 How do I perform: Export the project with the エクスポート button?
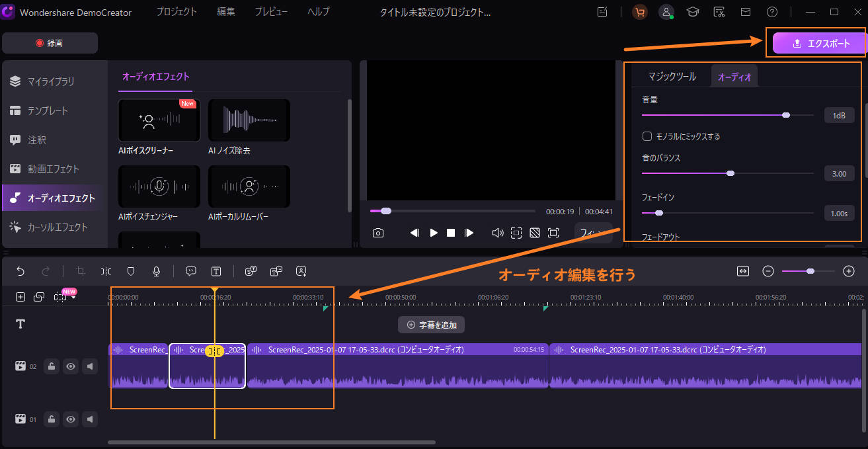click(x=820, y=43)
